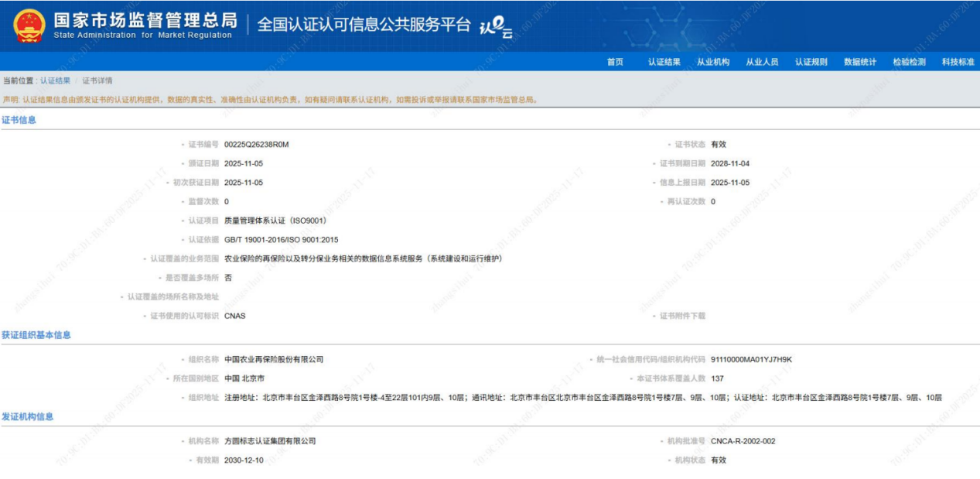The image size is (980, 479).
Task: Open the 数据统计 menu item
Action: 860,62
